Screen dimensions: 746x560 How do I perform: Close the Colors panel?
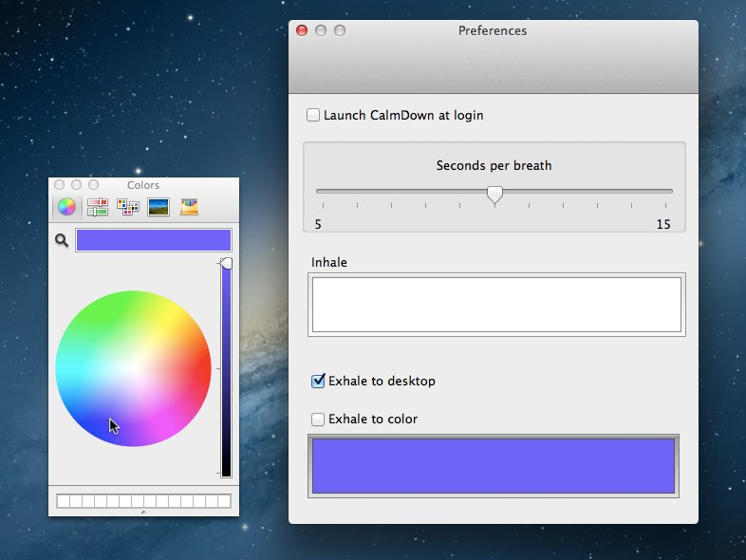point(60,184)
